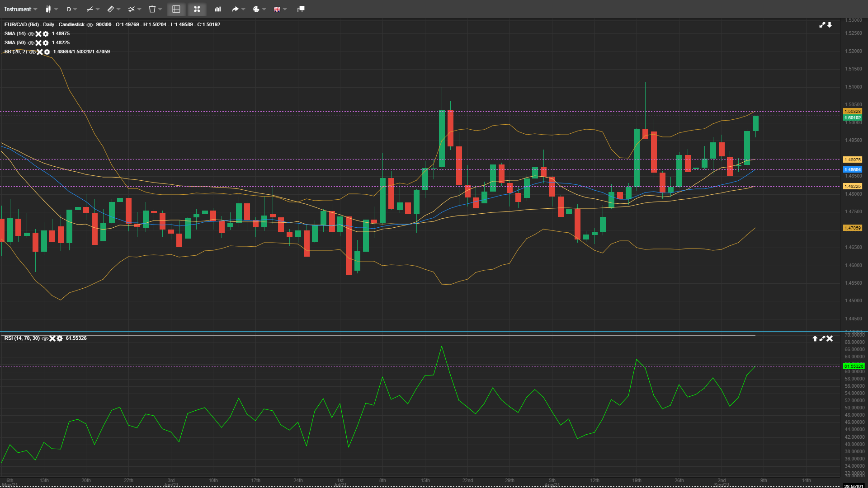Screen dimensions: 868x488
Task: Click the UK flag language icon
Action: click(277, 9)
